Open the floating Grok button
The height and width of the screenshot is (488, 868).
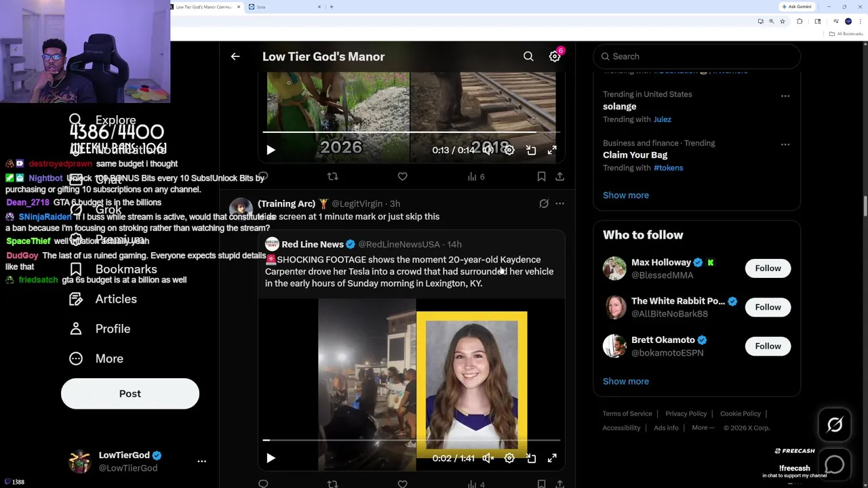(835, 425)
